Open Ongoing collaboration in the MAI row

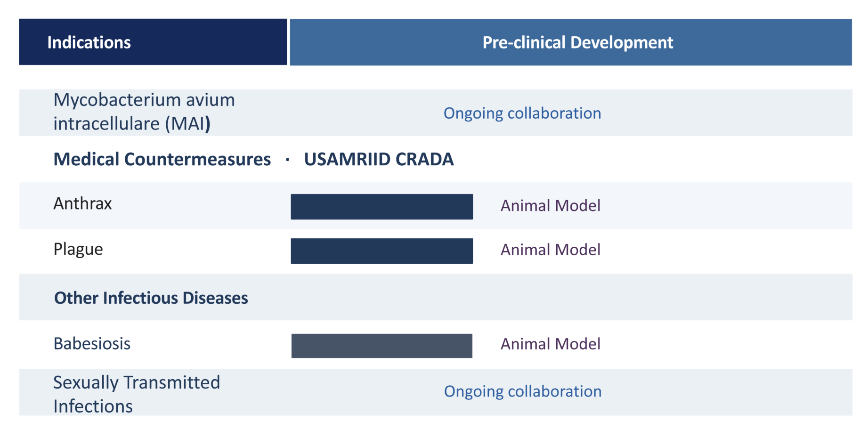pos(522,113)
